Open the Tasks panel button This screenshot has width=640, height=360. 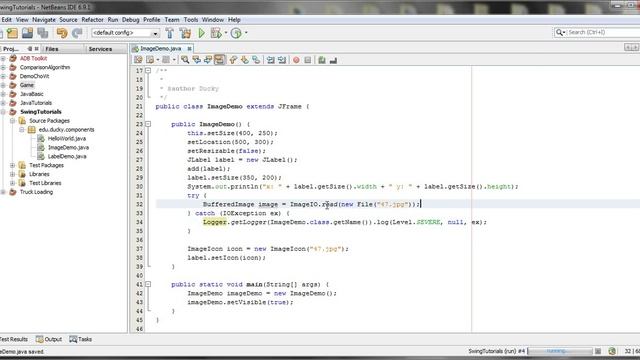tap(80, 339)
